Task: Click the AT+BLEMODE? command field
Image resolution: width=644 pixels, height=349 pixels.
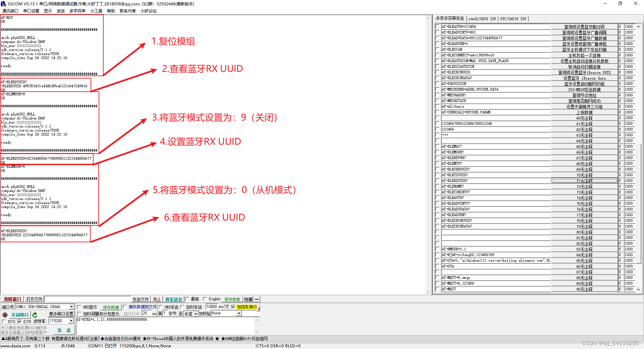Action: click(496, 152)
